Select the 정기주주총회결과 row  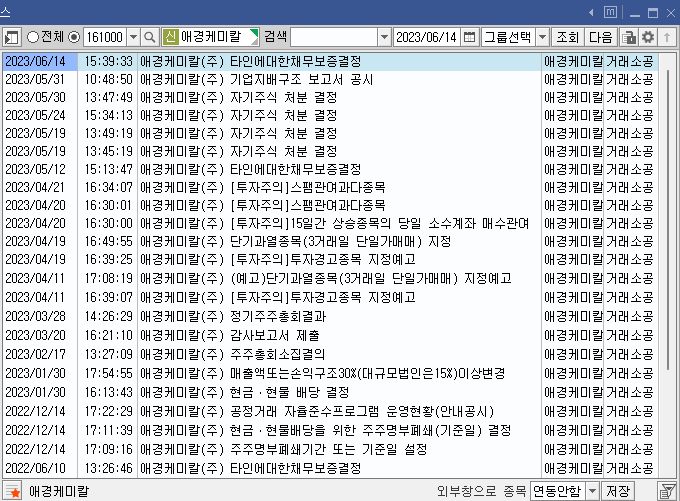330,316
